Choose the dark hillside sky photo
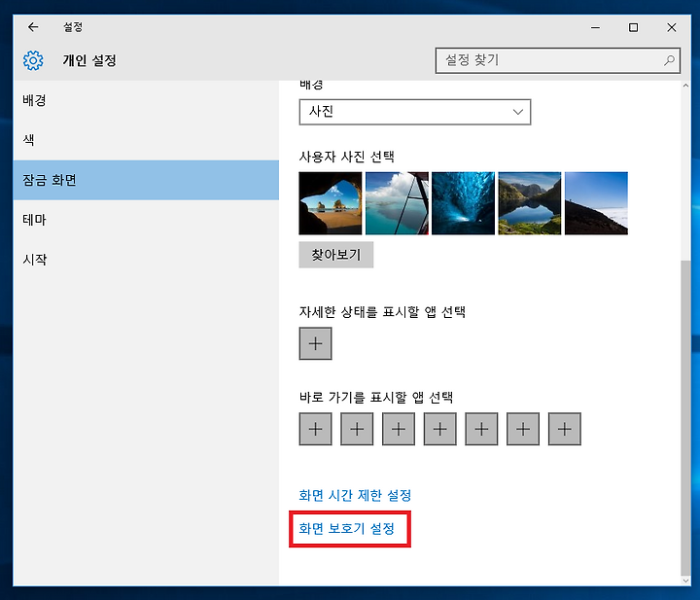 (x=596, y=203)
